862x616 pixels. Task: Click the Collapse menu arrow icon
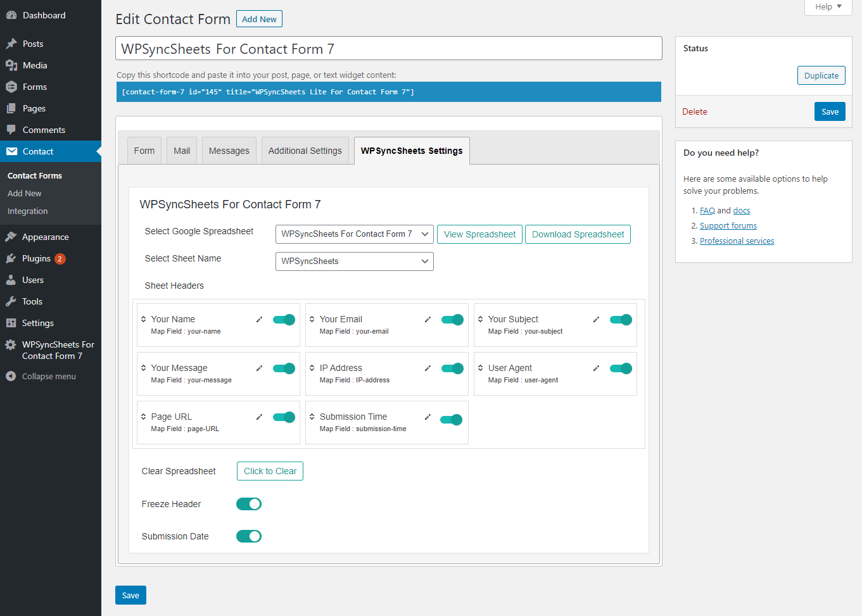point(11,376)
